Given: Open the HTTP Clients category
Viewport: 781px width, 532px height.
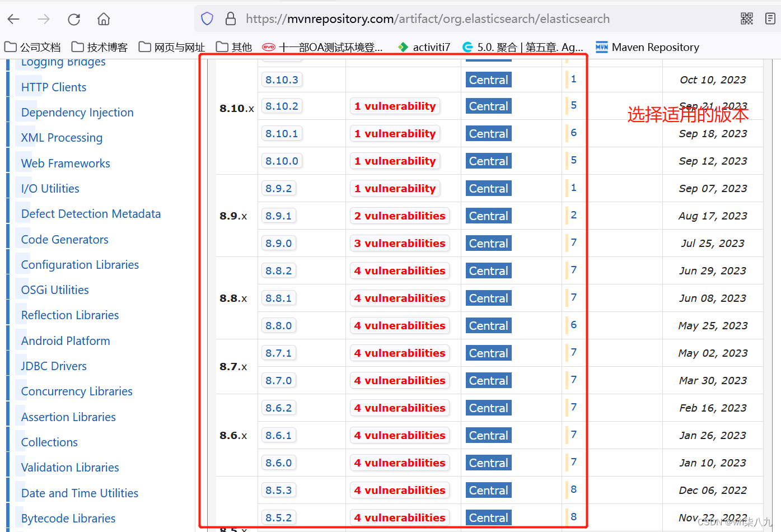Looking at the screenshot, I should click(54, 87).
